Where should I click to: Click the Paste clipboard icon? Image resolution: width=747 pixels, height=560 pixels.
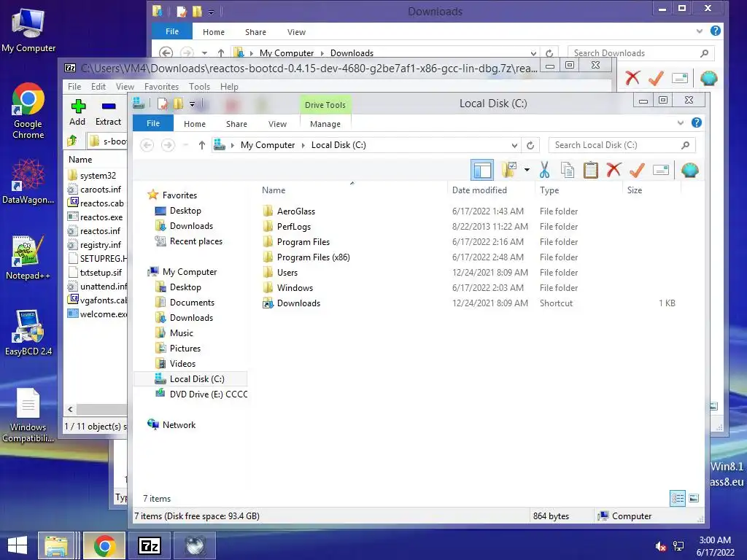pos(590,169)
